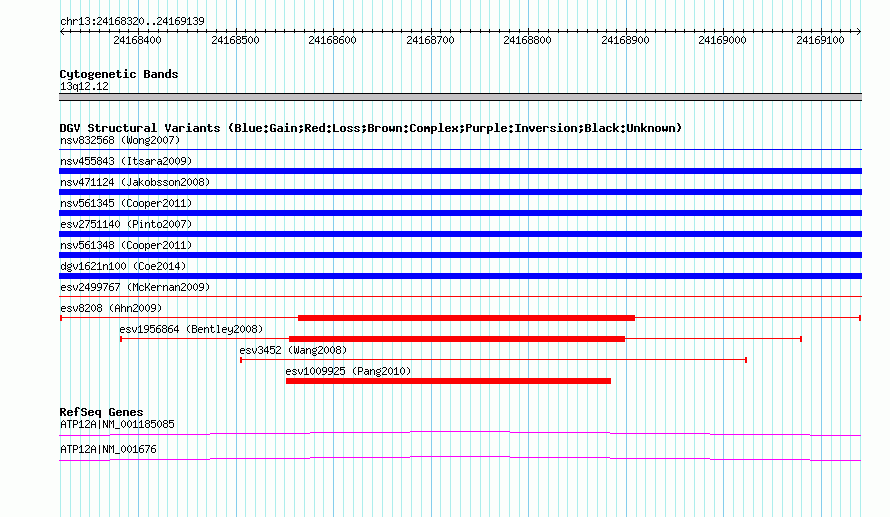Screen dimensions: 890x517
Task: Open gene ATP12A|NM_001676 label
Action: click(108, 449)
